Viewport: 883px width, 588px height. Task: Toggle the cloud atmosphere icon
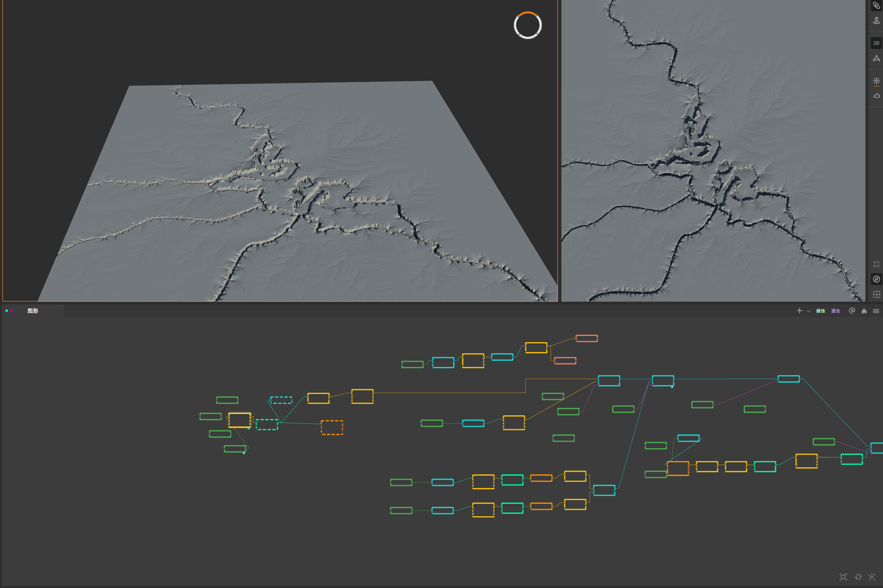coord(876,96)
